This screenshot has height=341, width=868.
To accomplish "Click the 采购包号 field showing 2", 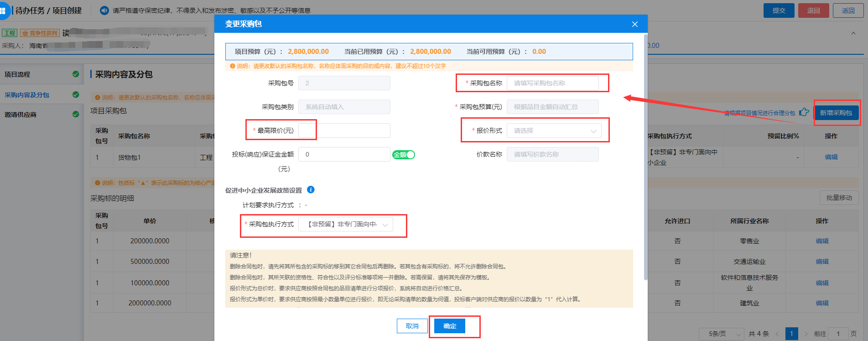I will [344, 83].
